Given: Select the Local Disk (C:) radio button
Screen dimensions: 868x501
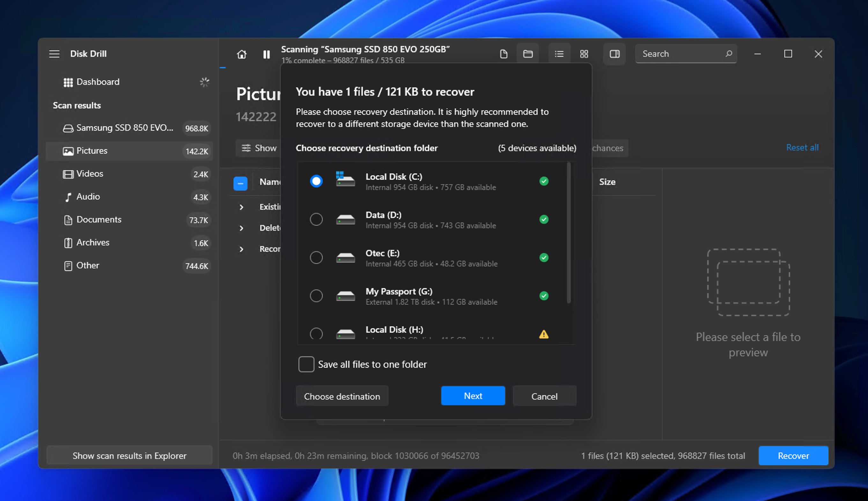Looking at the screenshot, I should [x=316, y=181].
